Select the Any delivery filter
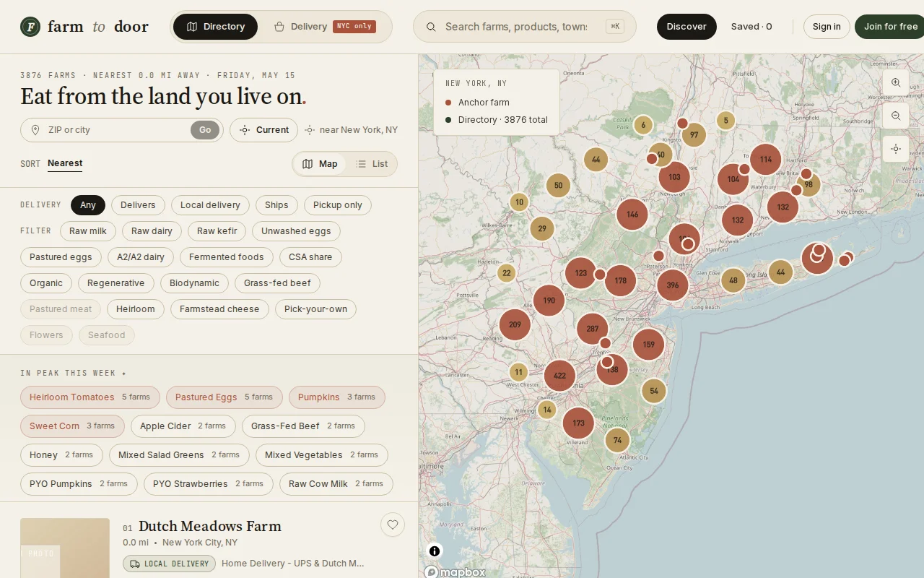The width and height of the screenshot is (924, 578). (x=88, y=205)
